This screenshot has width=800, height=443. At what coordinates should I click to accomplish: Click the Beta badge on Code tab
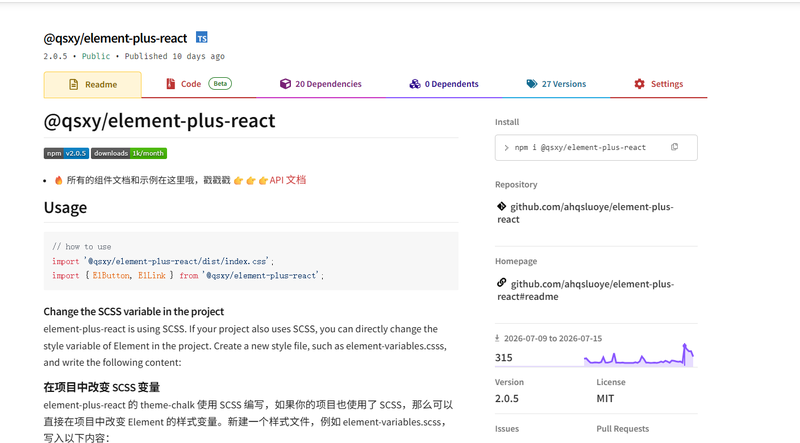pos(220,84)
